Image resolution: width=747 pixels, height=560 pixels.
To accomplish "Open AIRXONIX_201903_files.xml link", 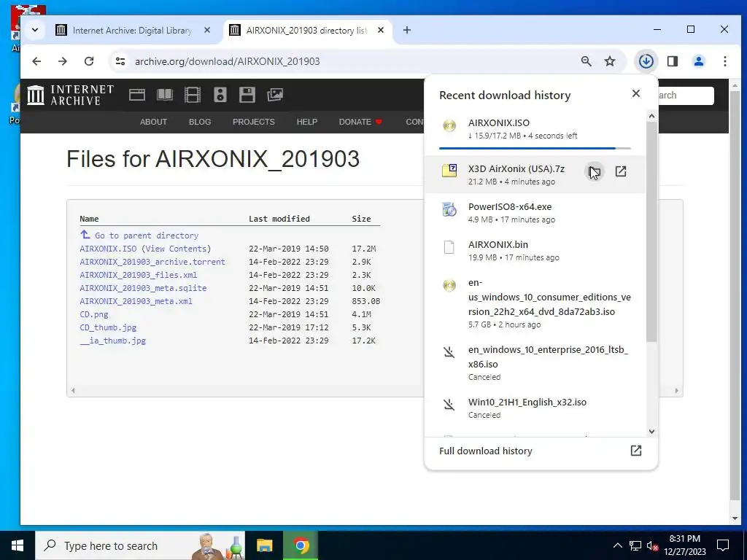I will click(138, 275).
